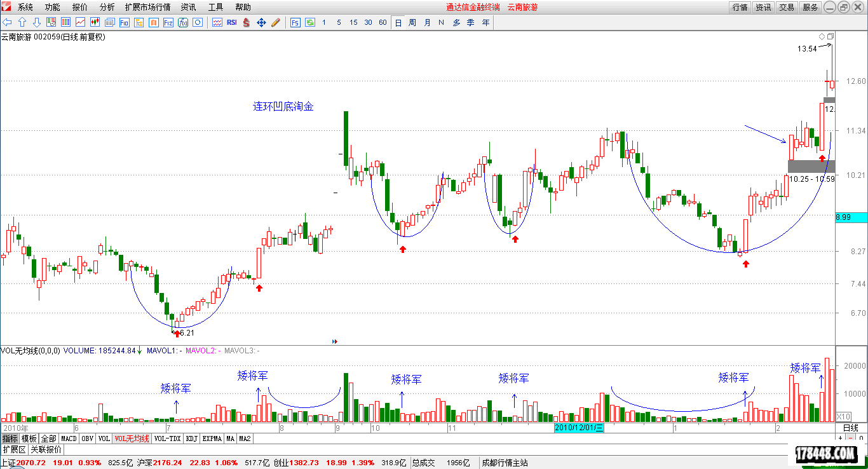Switch to the MACD indicator tab
Viewport: 868px width, 469px height.
coord(69,438)
